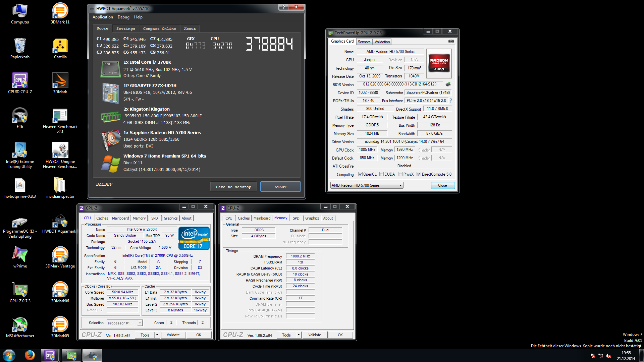Click GPU-Z taskbar button
This screenshot has width=644, height=362.
click(x=71, y=355)
